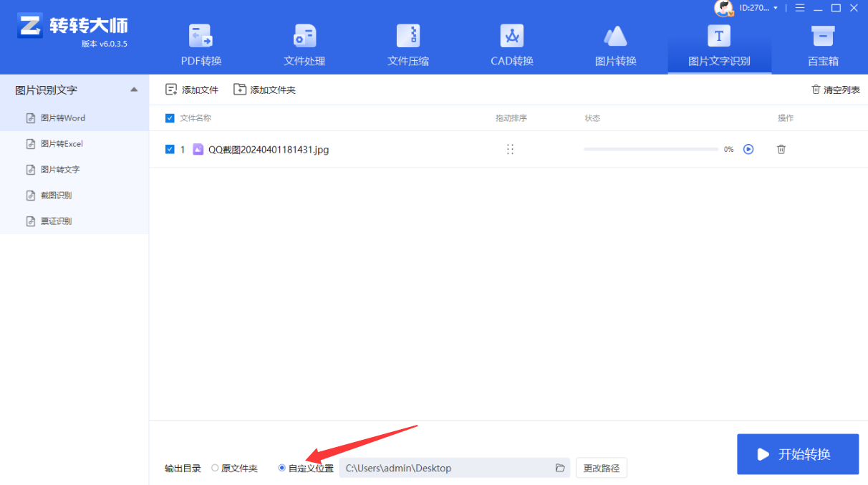Click the 添加文件 button
Viewport: 868px width, 485px height.
[191, 90]
